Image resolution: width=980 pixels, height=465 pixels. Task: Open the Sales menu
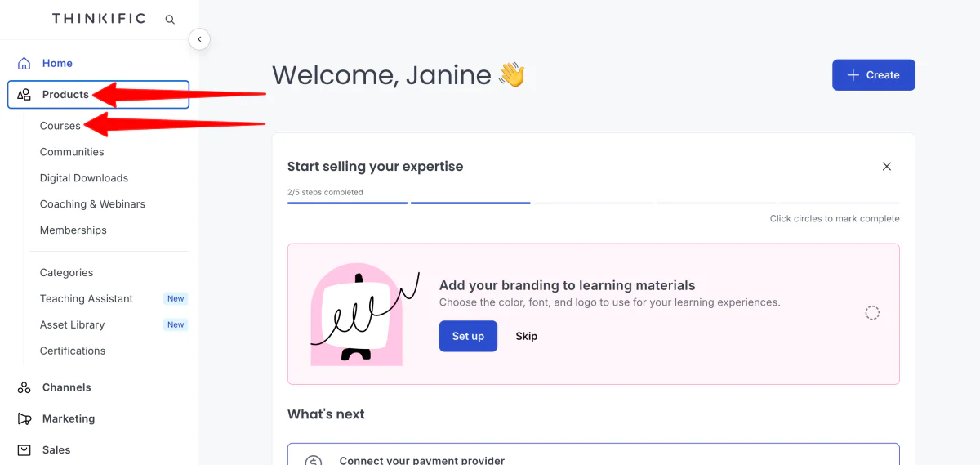tap(56, 449)
